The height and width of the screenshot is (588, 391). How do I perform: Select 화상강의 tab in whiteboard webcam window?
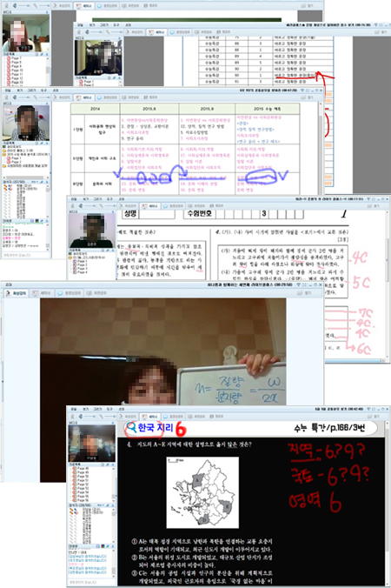16,293
